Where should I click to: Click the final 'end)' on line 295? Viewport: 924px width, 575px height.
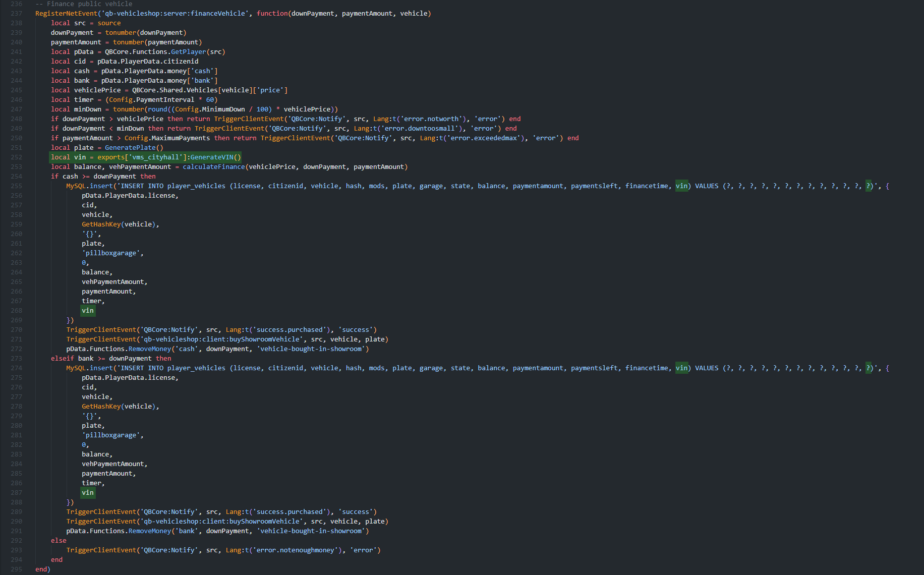[x=42, y=569]
